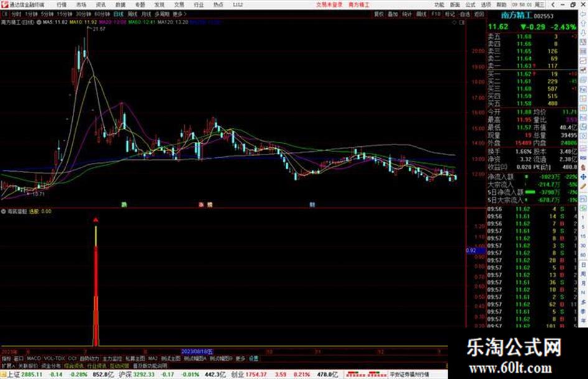
Task: Expand the 更多 period options
Action: click(179, 14)
